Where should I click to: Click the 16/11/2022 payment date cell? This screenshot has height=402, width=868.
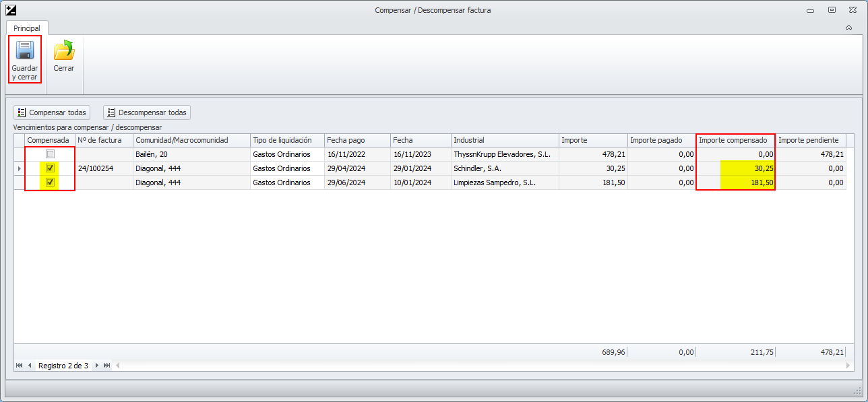point(357,154)
